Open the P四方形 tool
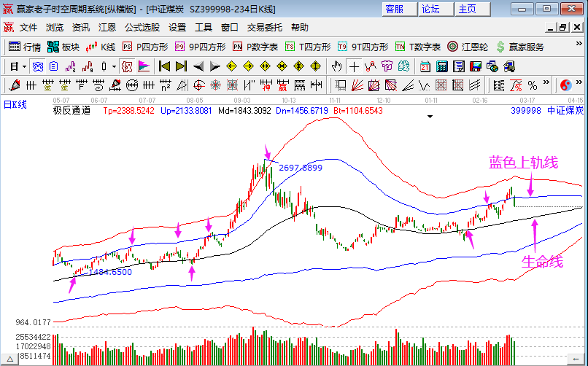 click(145, 47)
